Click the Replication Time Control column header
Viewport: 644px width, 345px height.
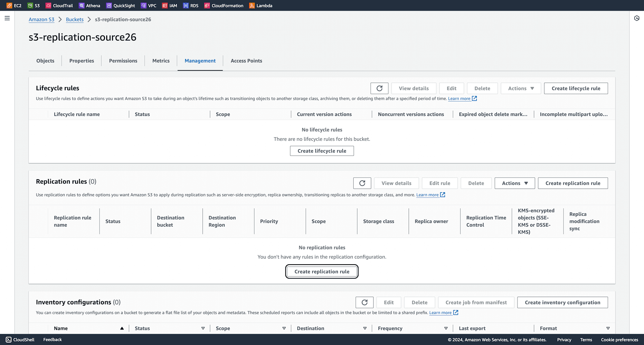coord(486,221)
